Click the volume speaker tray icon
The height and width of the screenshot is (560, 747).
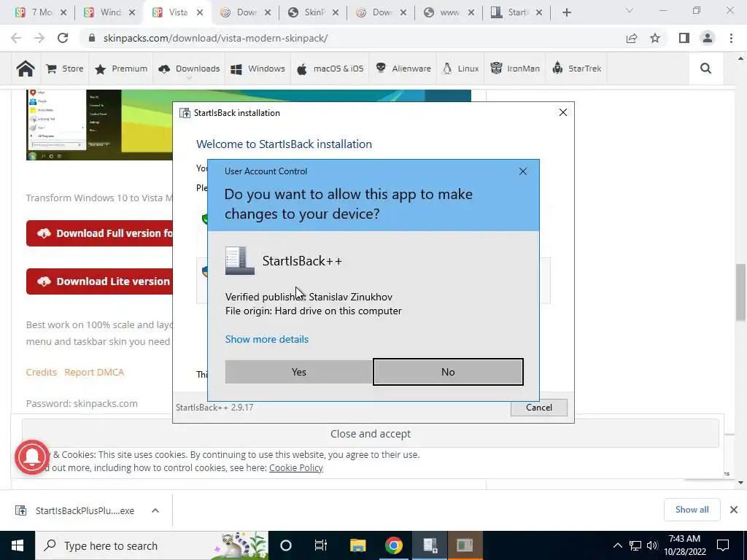651,545
